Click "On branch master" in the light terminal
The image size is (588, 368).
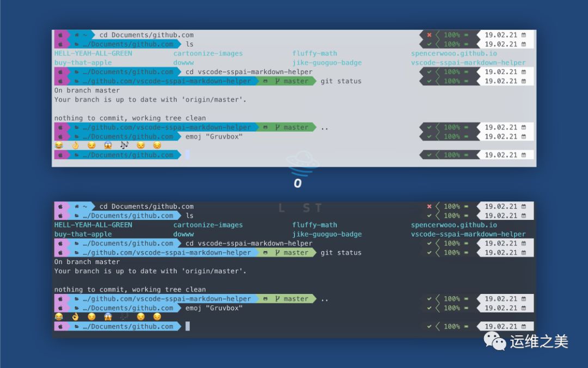[87, 91]
